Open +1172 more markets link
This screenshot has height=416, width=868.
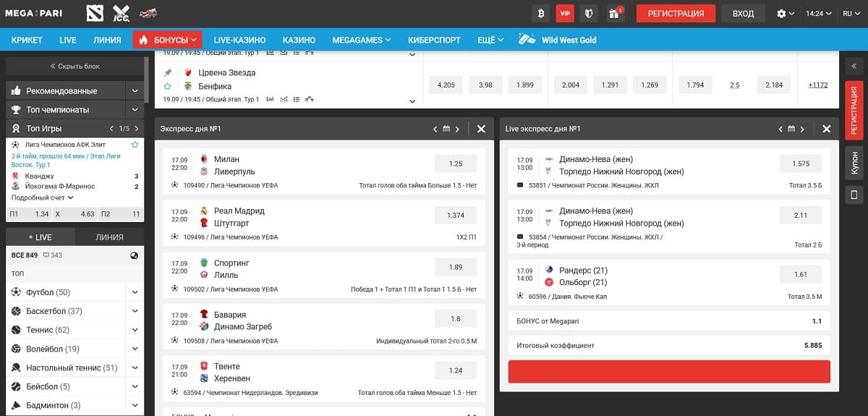[x=818, y=85]
